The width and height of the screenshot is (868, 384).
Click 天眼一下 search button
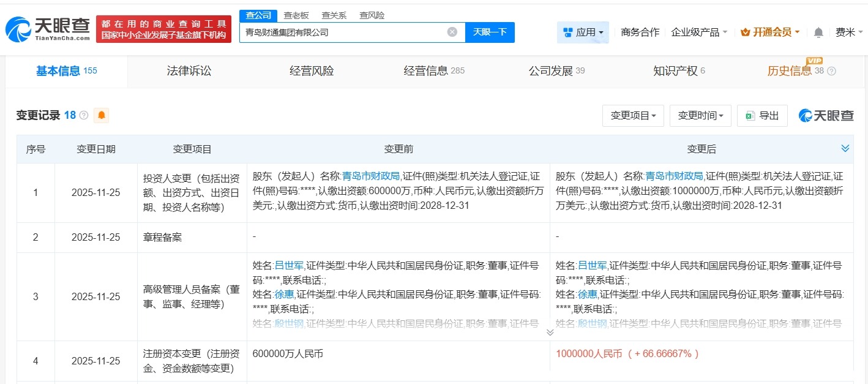tap(490, 32)
